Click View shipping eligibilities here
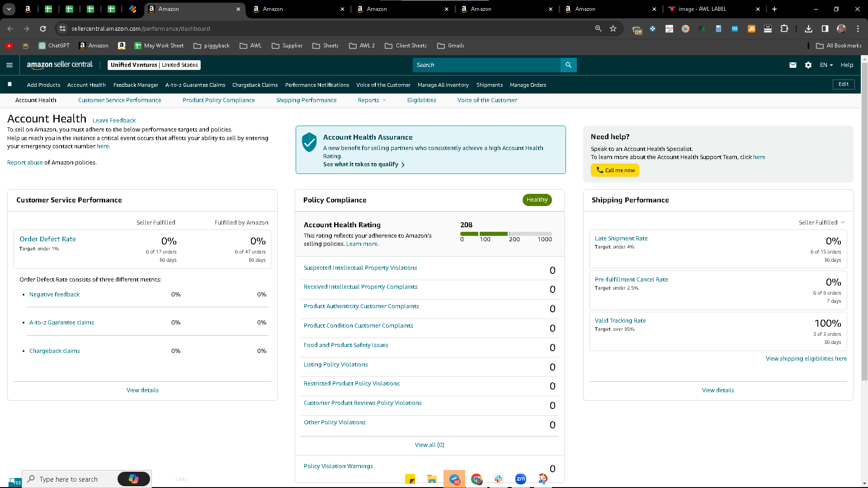The width and height of the screenshot is (868, 488). point(806,359)
